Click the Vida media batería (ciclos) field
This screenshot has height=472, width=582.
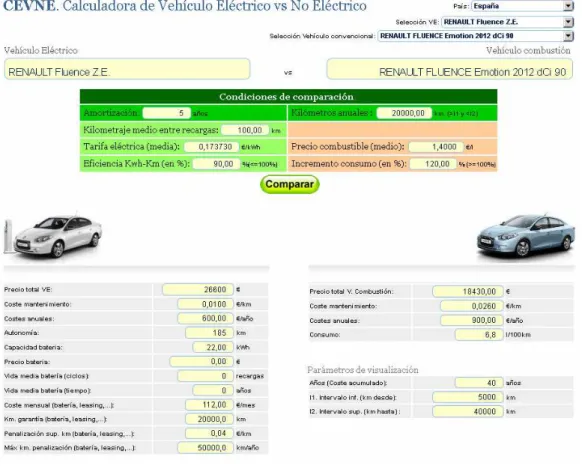[x=205, y=376]
